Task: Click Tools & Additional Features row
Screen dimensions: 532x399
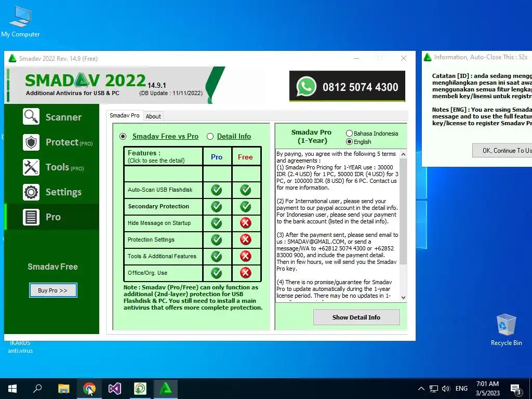Action: (x=163, y=256)
